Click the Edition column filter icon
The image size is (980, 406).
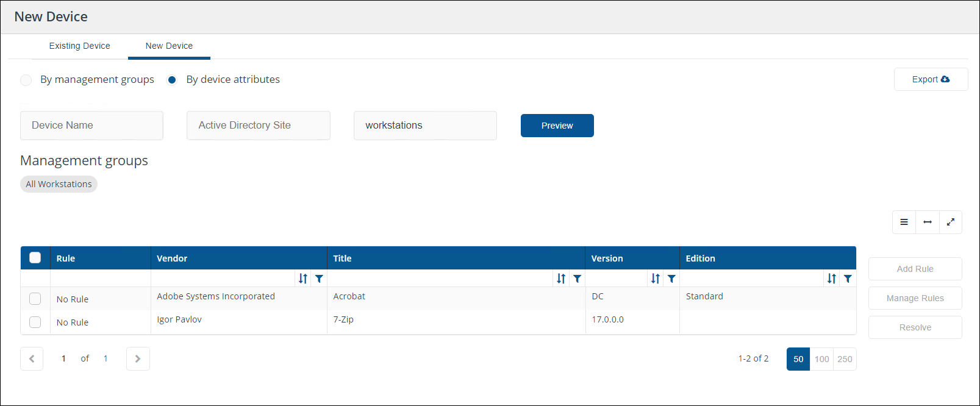[x=848, y=279]
